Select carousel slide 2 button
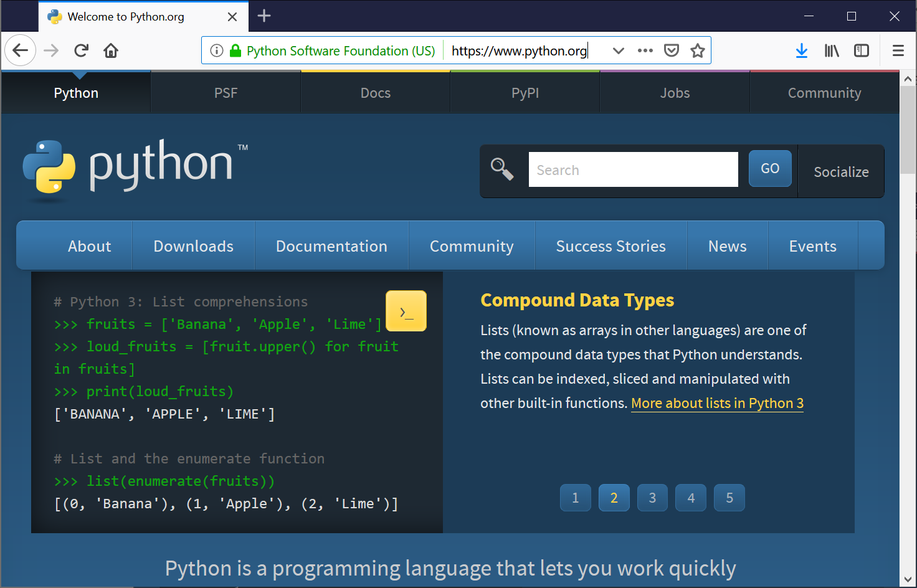Viewport: 917px width, 588px height. click(614, 498)
